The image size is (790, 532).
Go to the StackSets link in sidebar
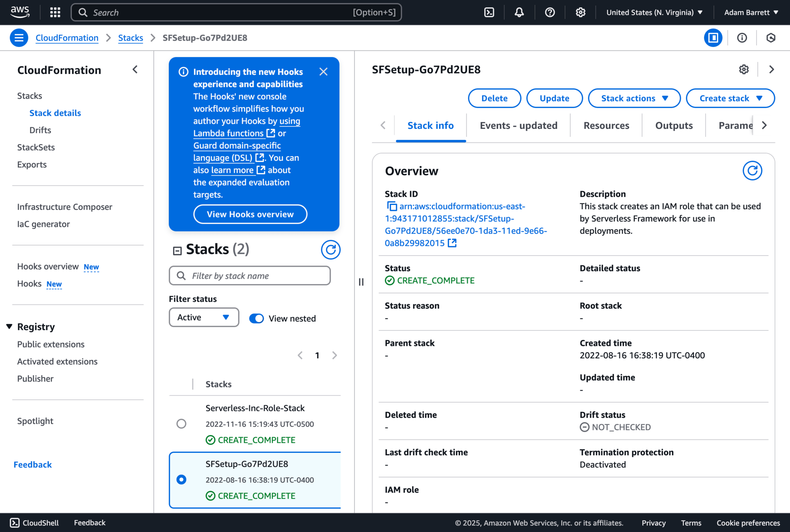point(36,147)
